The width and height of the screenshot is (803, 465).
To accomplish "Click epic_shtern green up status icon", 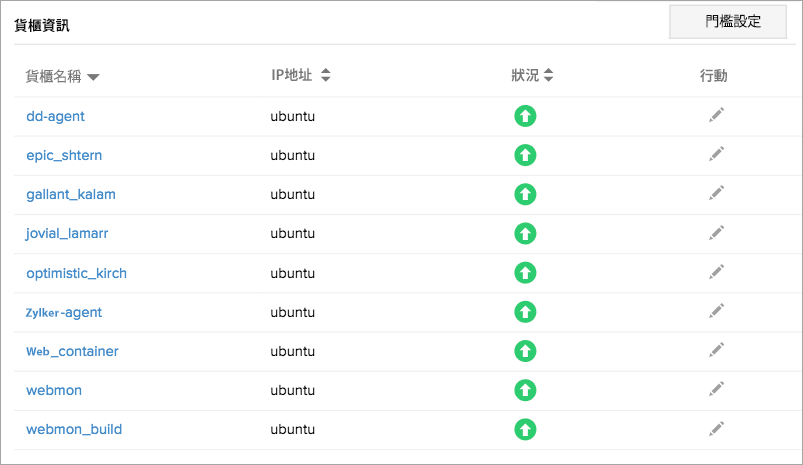I will pyautogui.click(x=525, y=155).
